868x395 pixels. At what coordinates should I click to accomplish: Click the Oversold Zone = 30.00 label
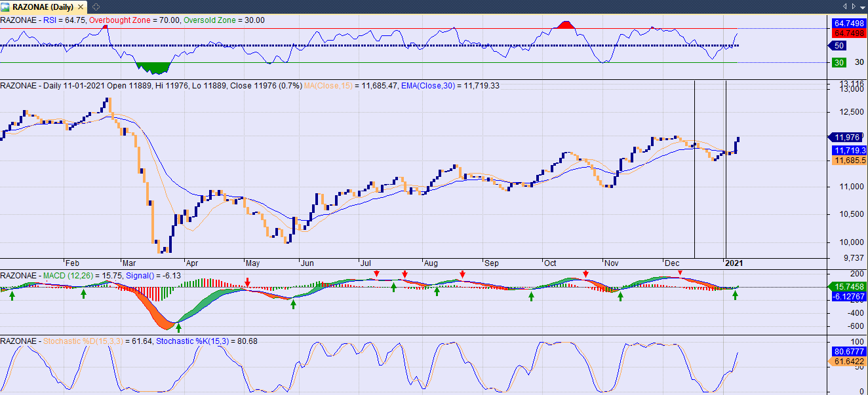[226, 21]
